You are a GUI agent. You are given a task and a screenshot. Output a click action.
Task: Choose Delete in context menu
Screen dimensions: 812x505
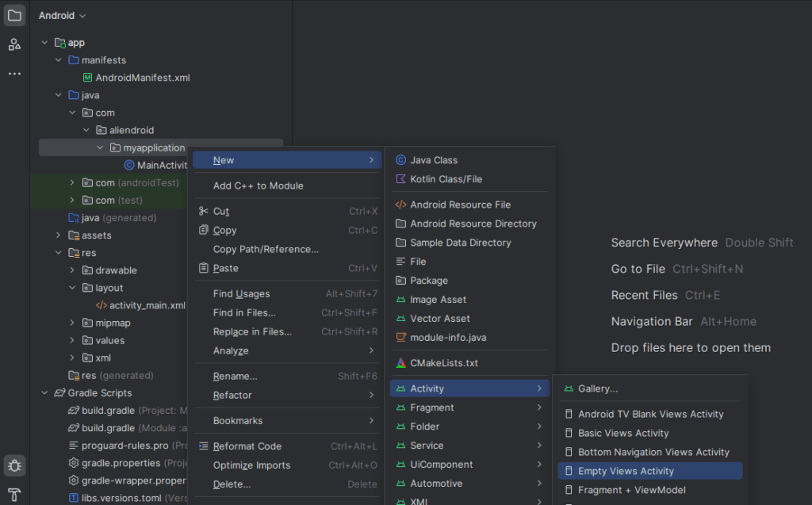[287, 484]
